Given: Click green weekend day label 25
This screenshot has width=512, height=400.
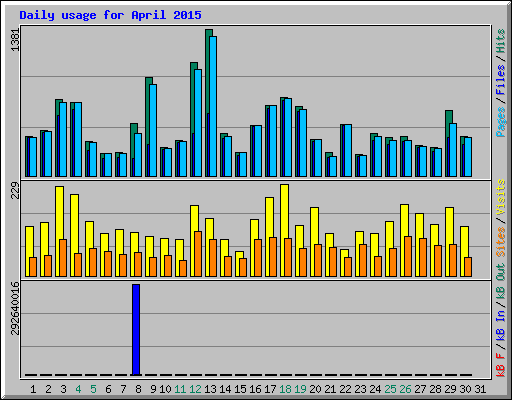Looking at the screenshot, I should coord(390,389).
